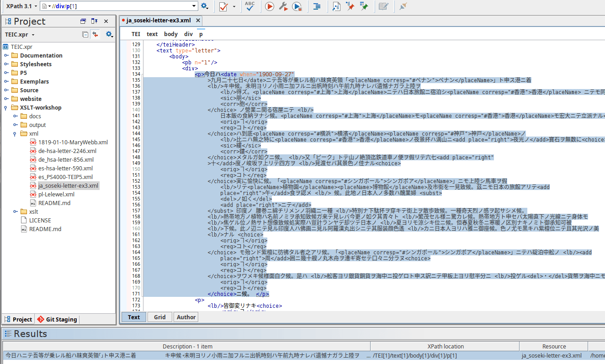
Task: Apply transformation scenario play button
Action: pos(269,6)
